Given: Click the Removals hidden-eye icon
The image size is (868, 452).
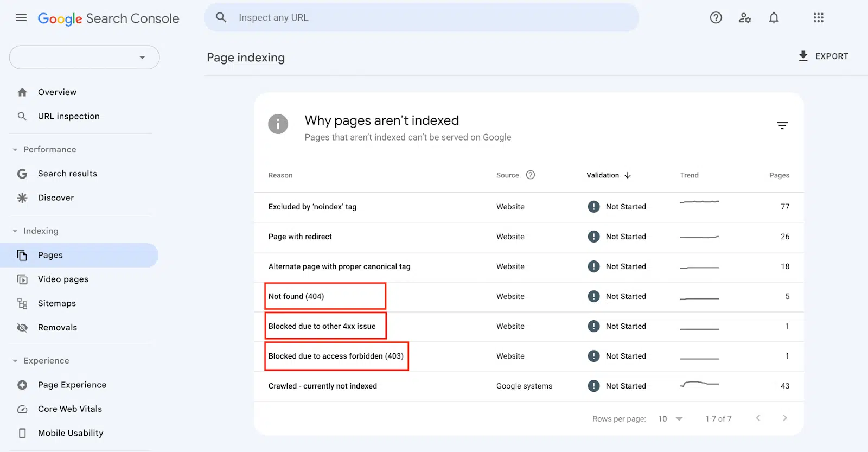Looking at the screenshot, I should click(22, 328).
